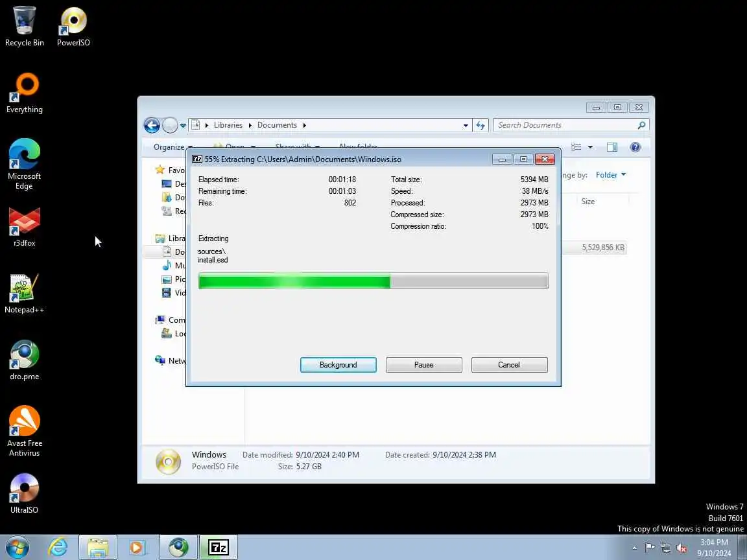The height and width of the screenshot is (560, 747).
Task: Select Favorites in the navigation pane
Action: [171, 170]
